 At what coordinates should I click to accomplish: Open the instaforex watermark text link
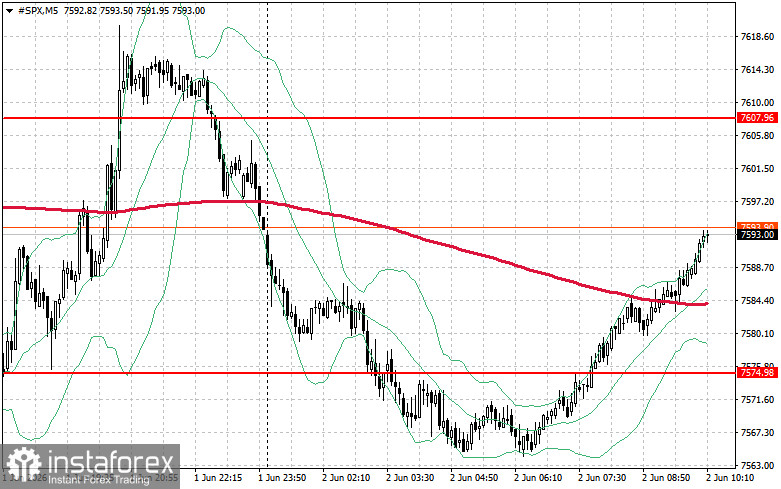click(x=110, y=462)
